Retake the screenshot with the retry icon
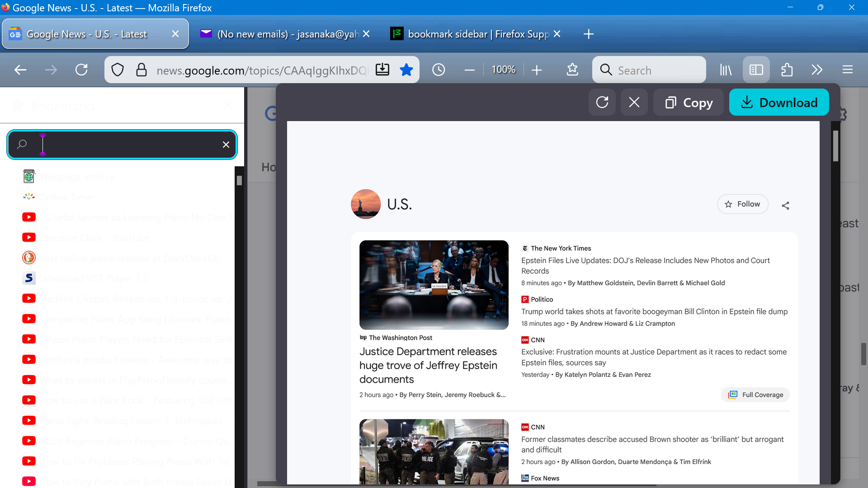This screenshot has width=868, height=488. coord(602,103)
